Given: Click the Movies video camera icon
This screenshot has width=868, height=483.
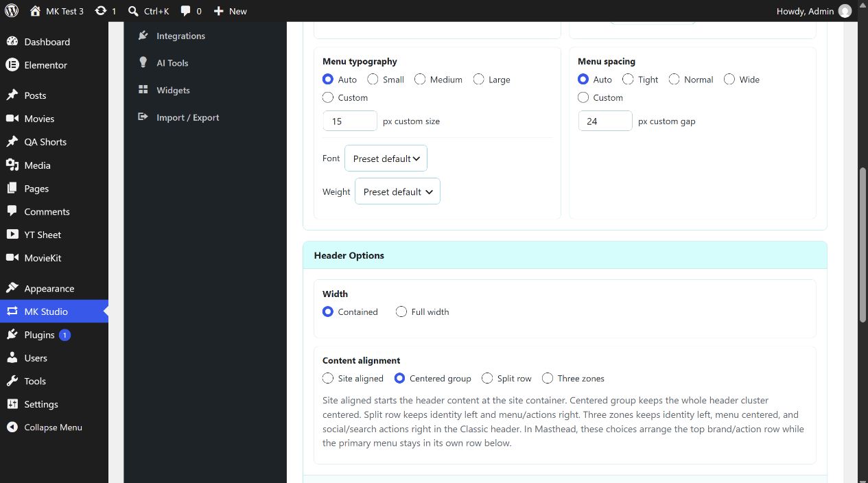Looking at the screenshot, I should tap(12, 119).
